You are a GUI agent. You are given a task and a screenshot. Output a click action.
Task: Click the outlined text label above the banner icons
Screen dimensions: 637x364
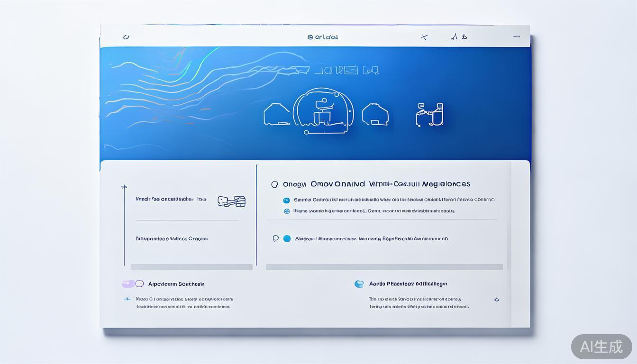346,71
